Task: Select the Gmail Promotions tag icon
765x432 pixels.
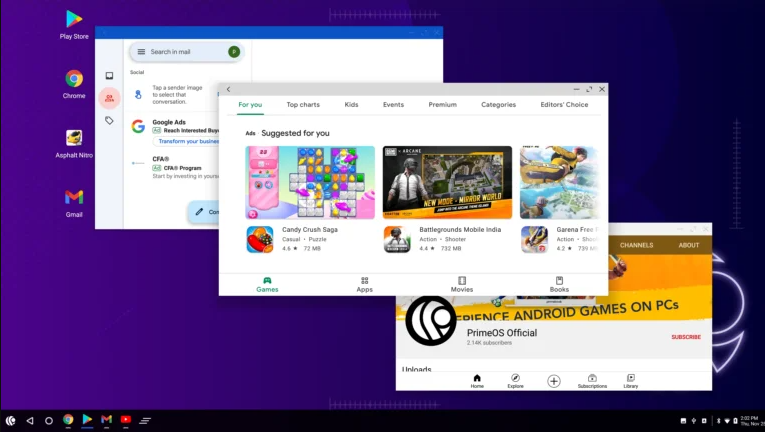Action: [x=109, y=120]
